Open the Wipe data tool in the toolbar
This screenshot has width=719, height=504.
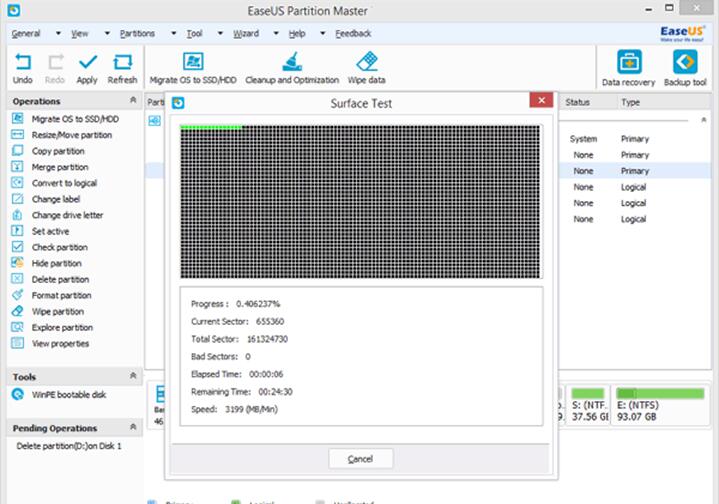pos(366,68)
